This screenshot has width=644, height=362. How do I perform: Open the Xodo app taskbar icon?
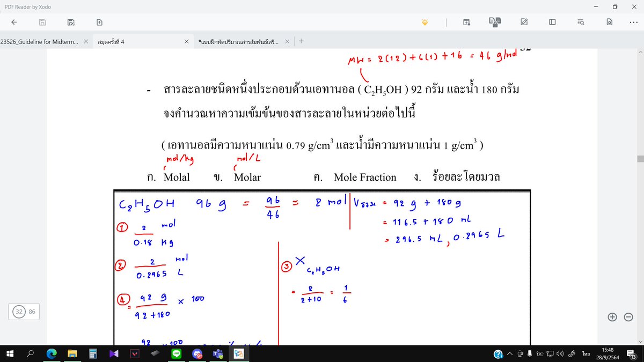click(x=238, y=353)
